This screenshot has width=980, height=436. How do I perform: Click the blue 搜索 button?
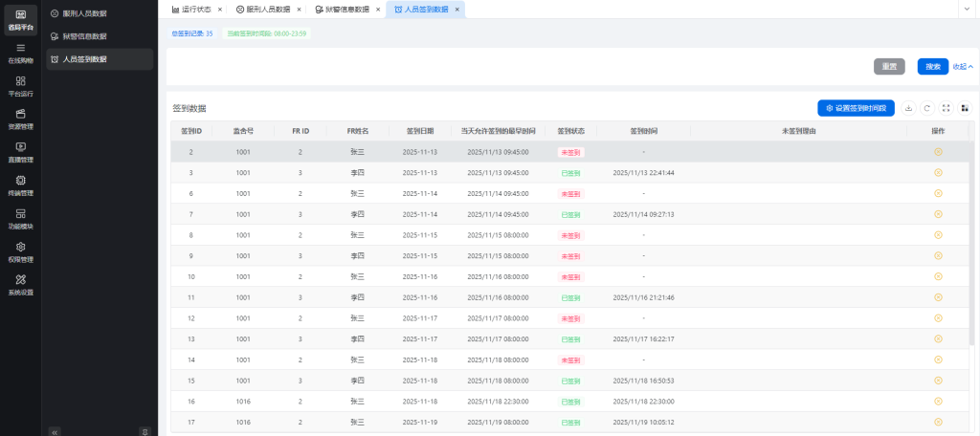(932, 67)
